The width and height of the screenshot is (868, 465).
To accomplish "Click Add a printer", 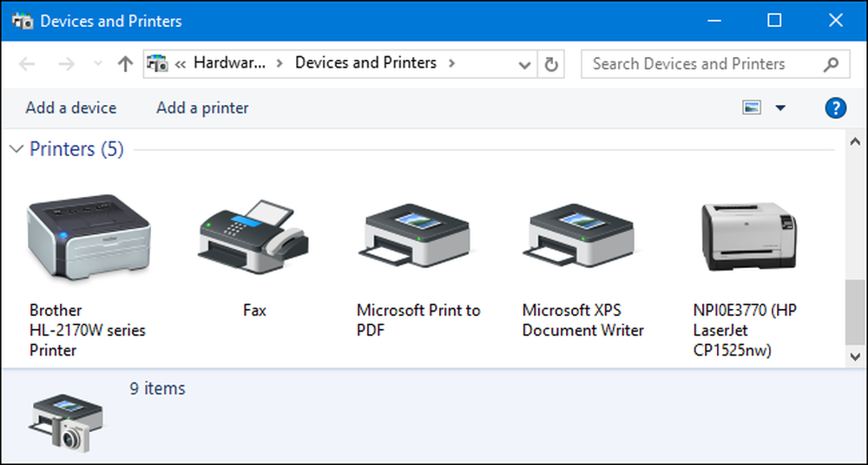I will tap(202, 108).
